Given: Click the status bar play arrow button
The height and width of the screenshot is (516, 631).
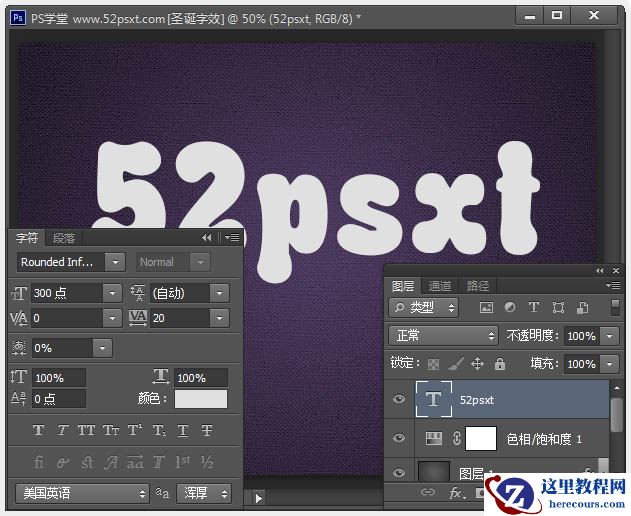Looking at the screenshot, I should click(x=258, y=498).
